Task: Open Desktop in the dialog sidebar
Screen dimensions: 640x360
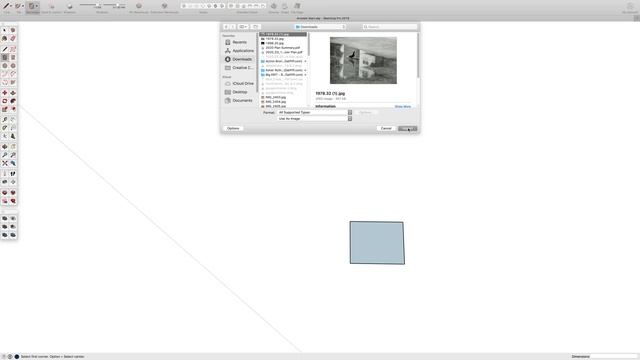Action: coord(239,92)
